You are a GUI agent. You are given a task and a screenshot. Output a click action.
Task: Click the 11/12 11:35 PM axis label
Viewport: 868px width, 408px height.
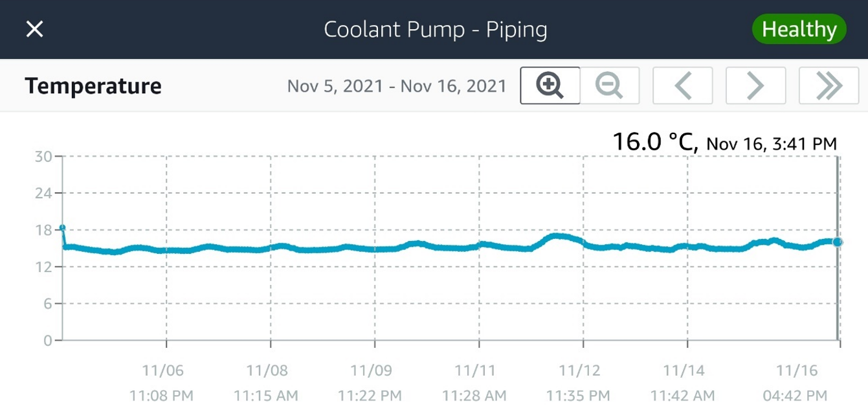(x=579, y=383)
